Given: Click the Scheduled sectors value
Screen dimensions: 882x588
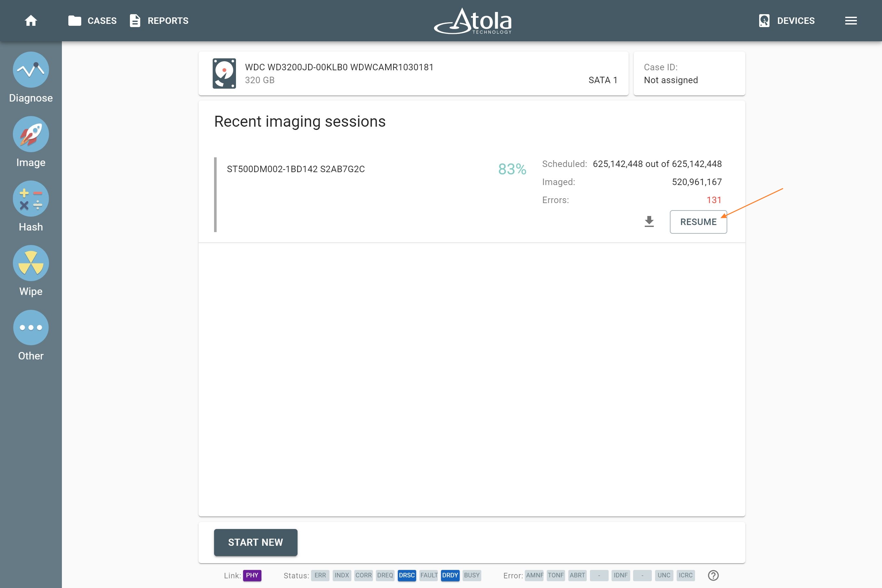Looking at the screenshot, I should [657, 164].
